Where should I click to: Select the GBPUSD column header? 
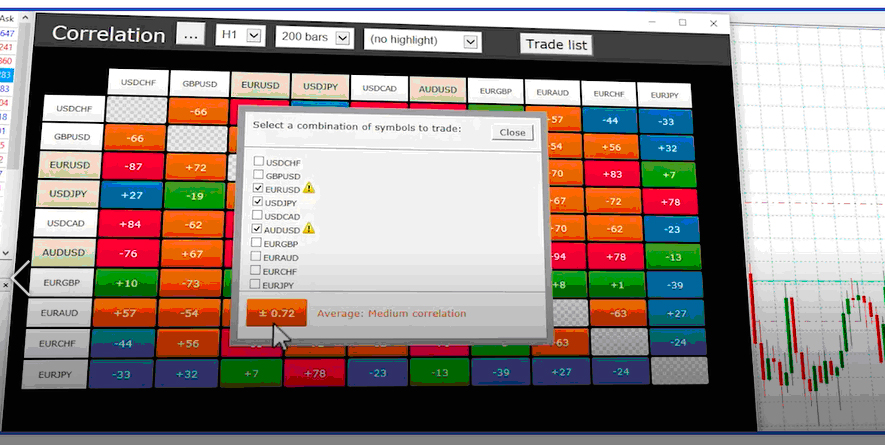click(200, 84)
